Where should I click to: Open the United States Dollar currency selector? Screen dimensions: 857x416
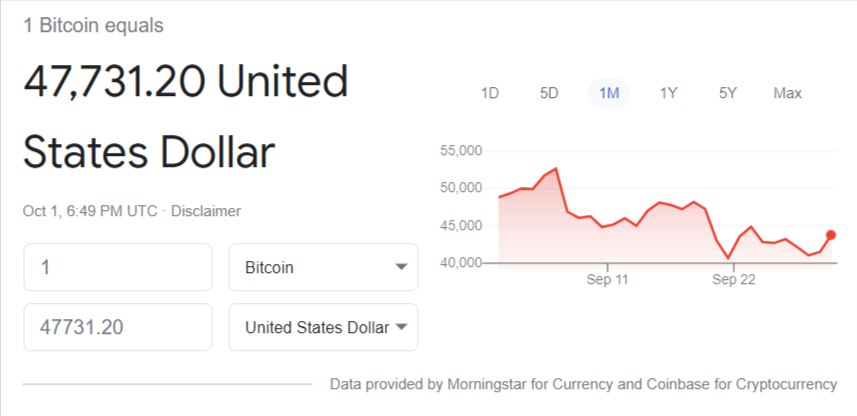(x=324, y=327)
